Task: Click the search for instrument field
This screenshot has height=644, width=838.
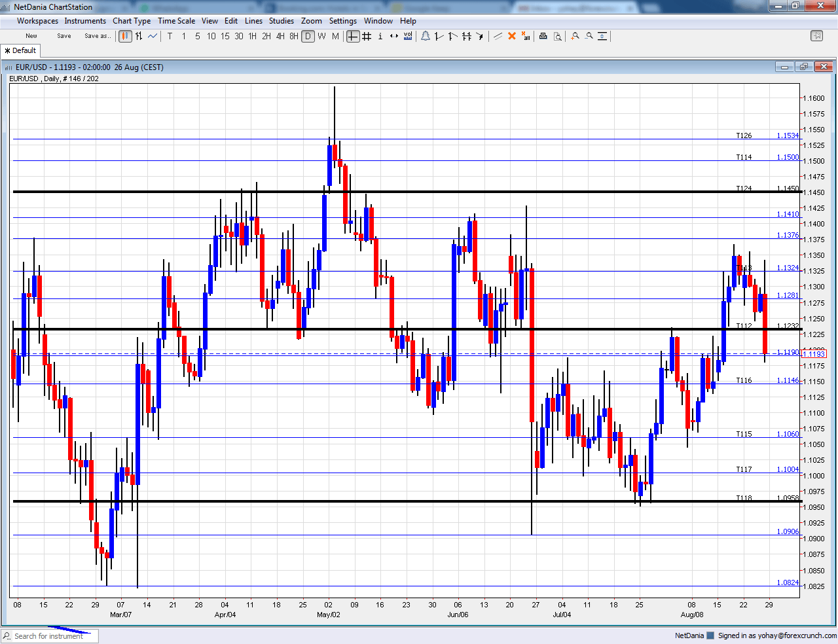Action: point(49,635)
